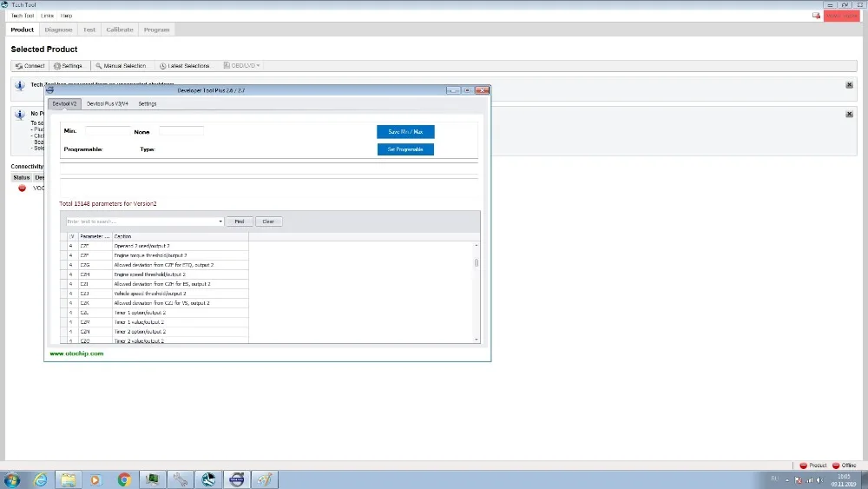Click the Parameter column header
Image resolution: width=868 pixels, height=489 pixels.
pyautogui.click(x=95, y=236)
